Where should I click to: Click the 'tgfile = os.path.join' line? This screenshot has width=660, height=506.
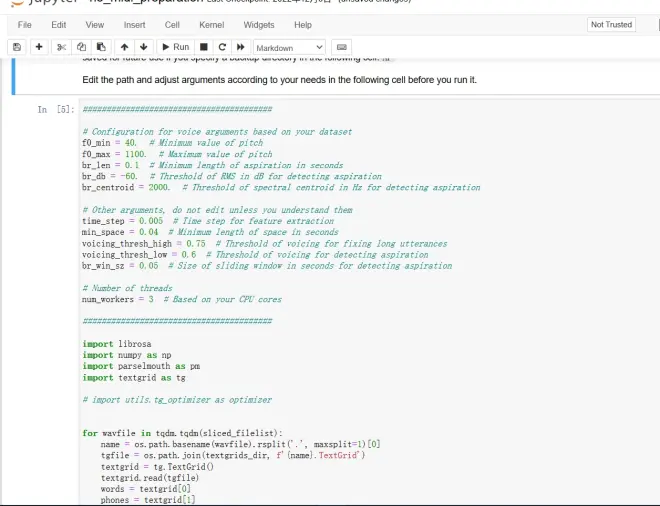click(x=233, y=455)
